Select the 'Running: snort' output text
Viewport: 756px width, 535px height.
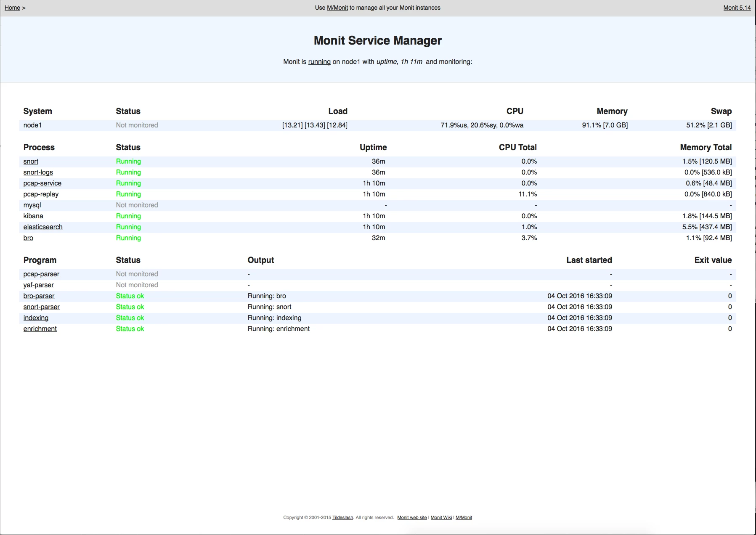(269, 307)
